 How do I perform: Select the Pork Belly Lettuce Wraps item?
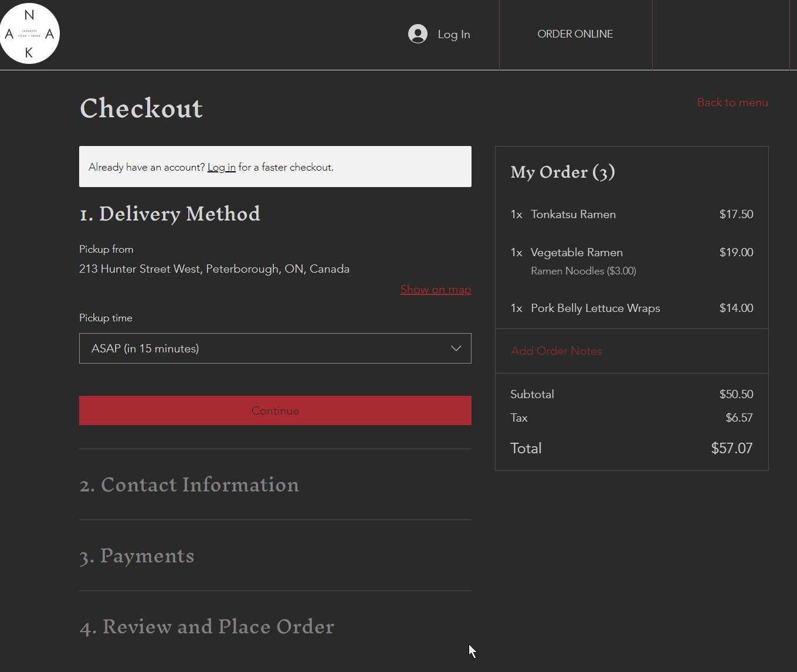coord(595,308)
